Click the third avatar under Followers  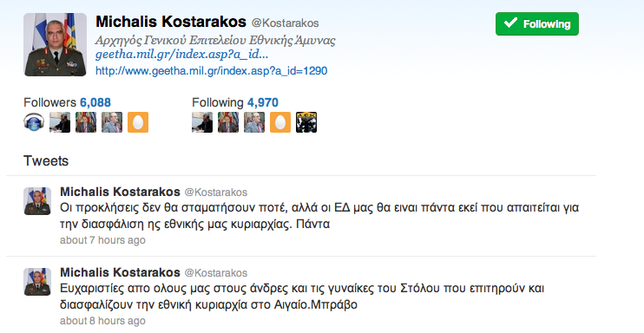click(86, 122)
